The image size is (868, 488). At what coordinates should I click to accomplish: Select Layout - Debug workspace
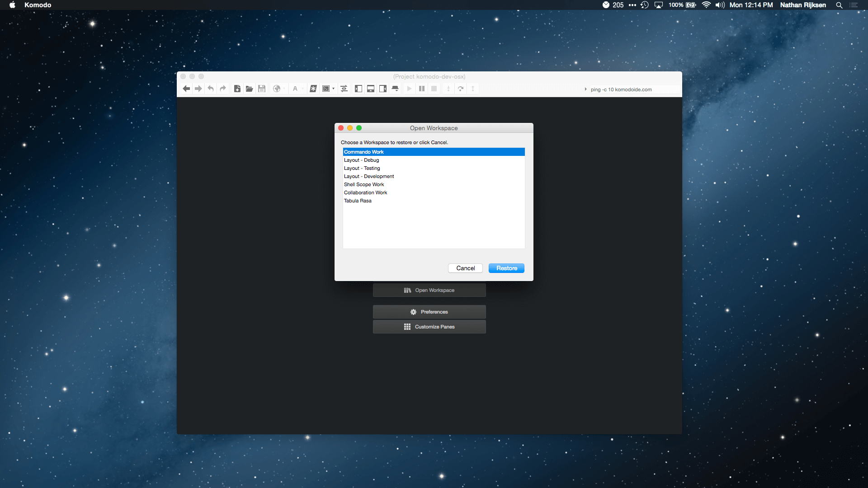[x=434, y=160]
